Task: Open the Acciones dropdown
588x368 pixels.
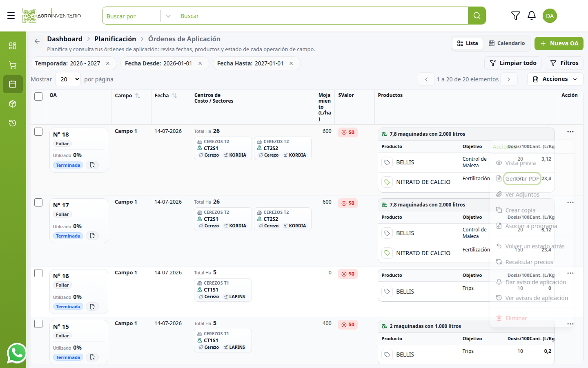Action: click(x=555, y=79)
